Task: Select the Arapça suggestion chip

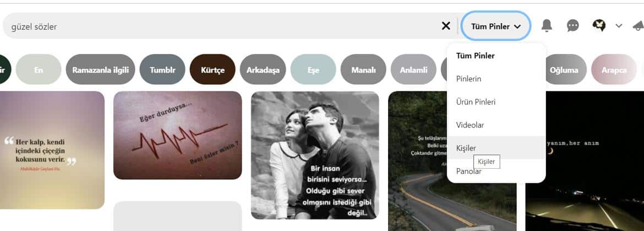Action: [x=614, y=70]
